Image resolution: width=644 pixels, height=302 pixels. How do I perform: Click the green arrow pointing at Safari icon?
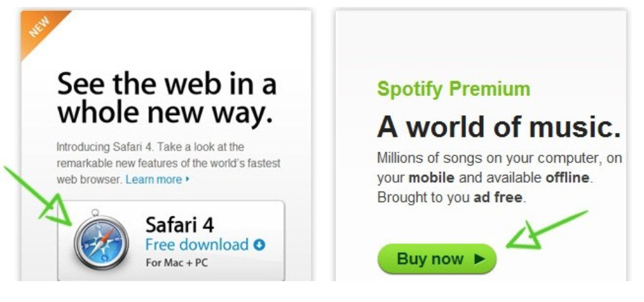click(39, 196)
